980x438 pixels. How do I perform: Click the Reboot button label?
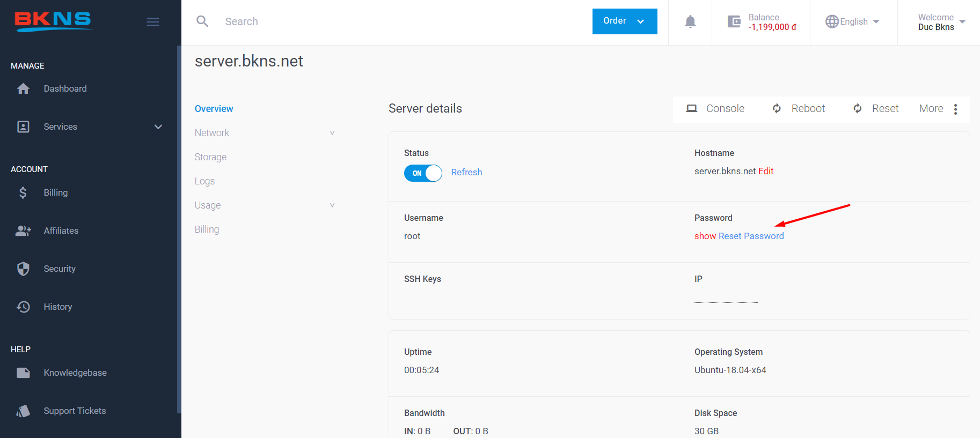click(x=808, y=108)
